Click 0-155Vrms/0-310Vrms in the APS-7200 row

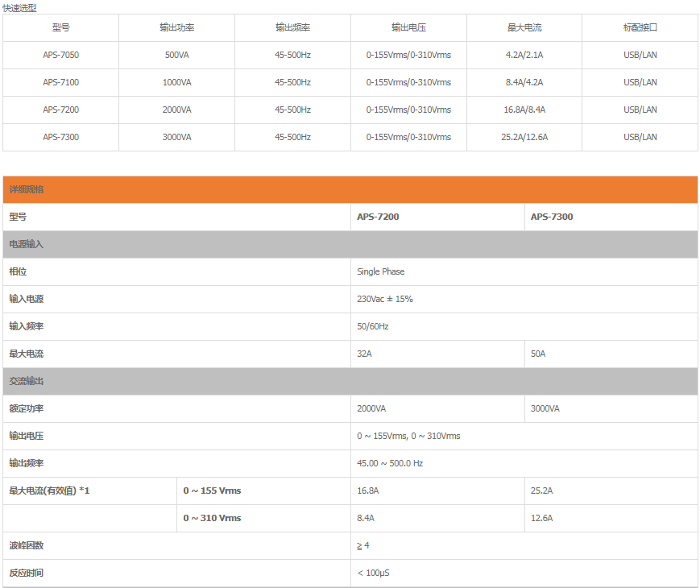coord(408,110)
